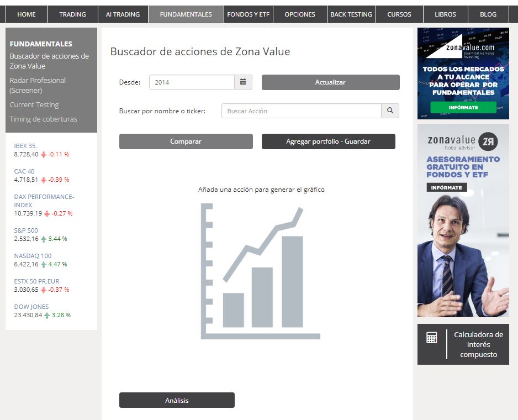The height and width of the screenshot is (420, 518).
Task: Click DAX PERFORMANCE-INDEX link
Action: click(44, 201)
